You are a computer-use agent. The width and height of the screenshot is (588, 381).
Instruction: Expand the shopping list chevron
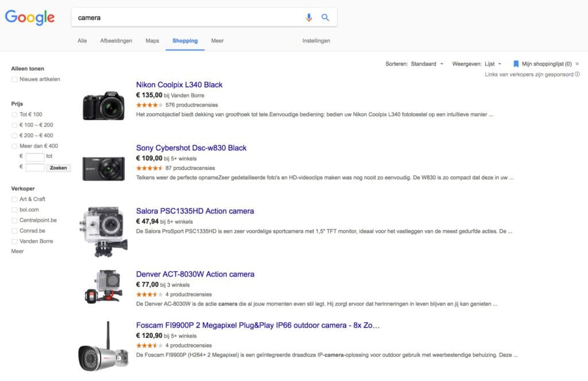[577, 64]
